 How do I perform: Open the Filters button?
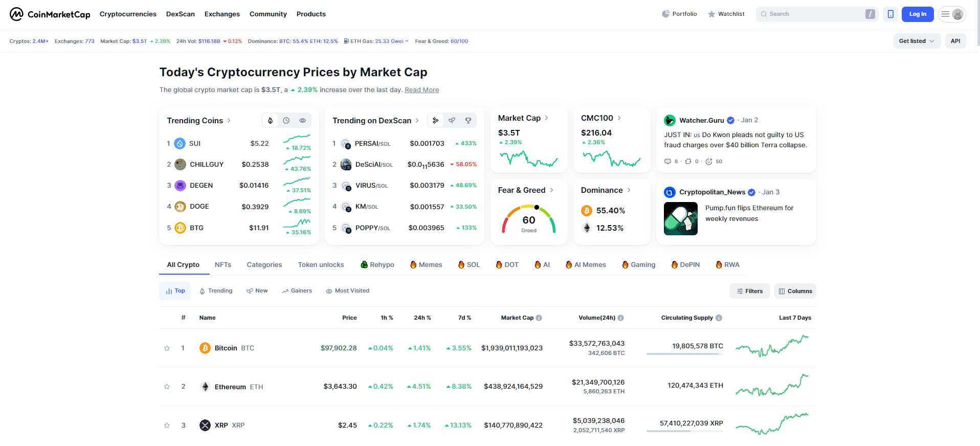[750, 292]
